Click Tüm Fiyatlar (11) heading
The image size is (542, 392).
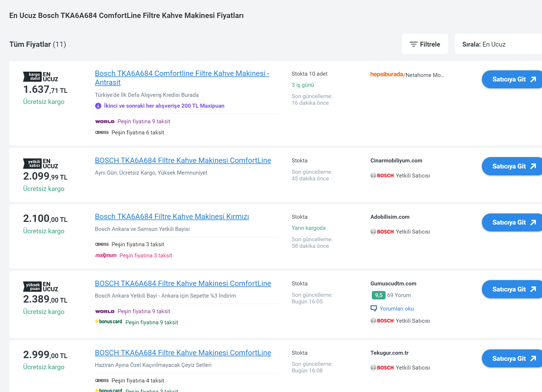38,44
